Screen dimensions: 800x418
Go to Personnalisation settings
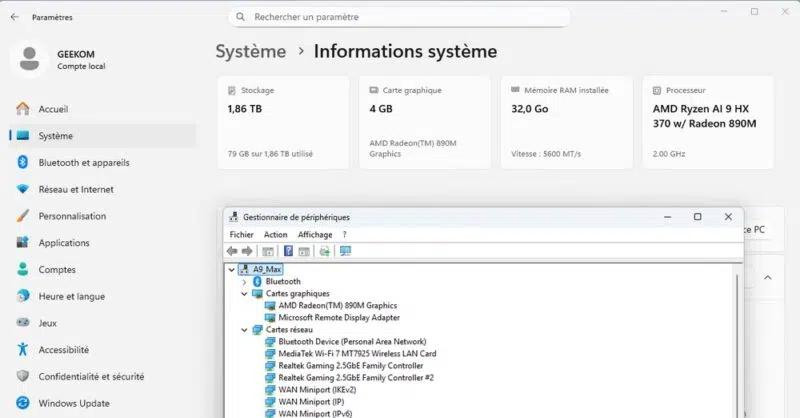71,216
